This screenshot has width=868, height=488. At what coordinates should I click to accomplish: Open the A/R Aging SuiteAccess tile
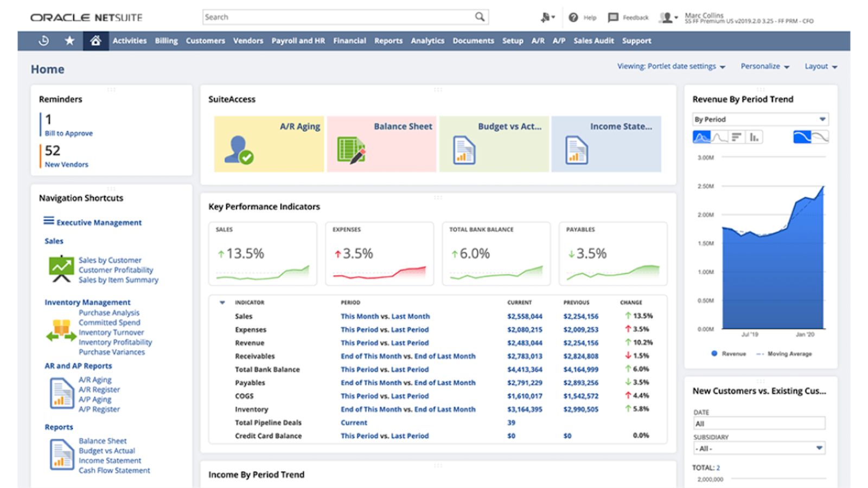tap(269, 143)
